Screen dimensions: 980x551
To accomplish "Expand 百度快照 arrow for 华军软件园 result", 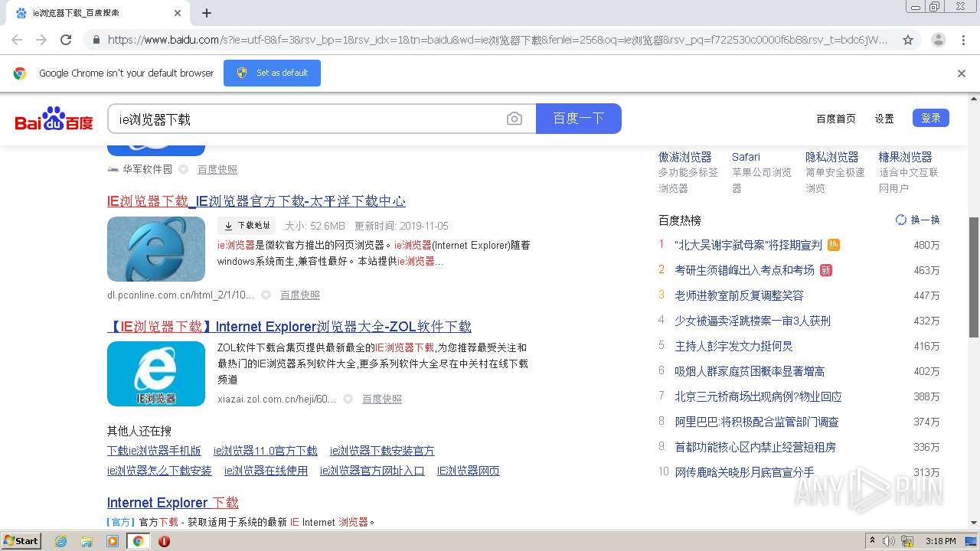I will click(183, 169).
